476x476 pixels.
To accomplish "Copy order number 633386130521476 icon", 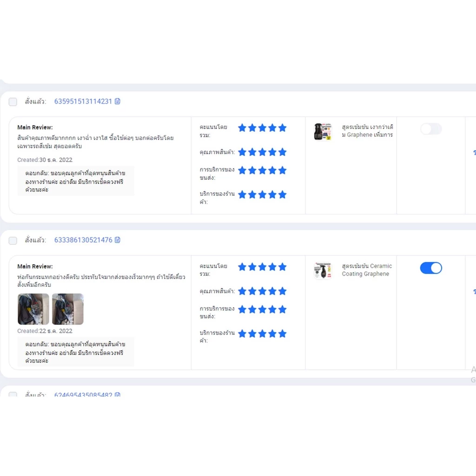I will pyautogui.click(x=118, y=240).
